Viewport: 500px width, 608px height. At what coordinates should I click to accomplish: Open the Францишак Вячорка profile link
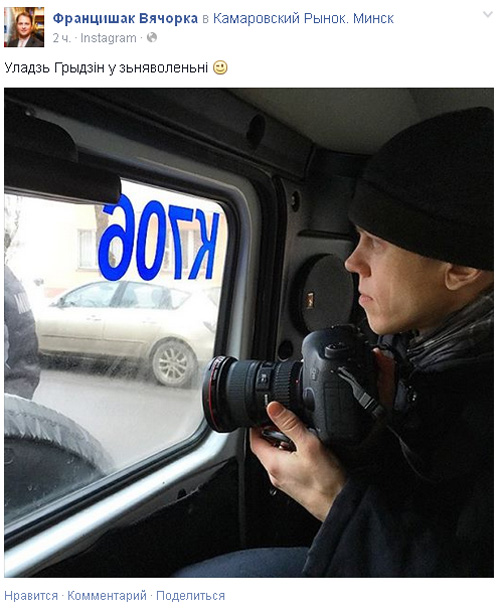coord(125,18)
